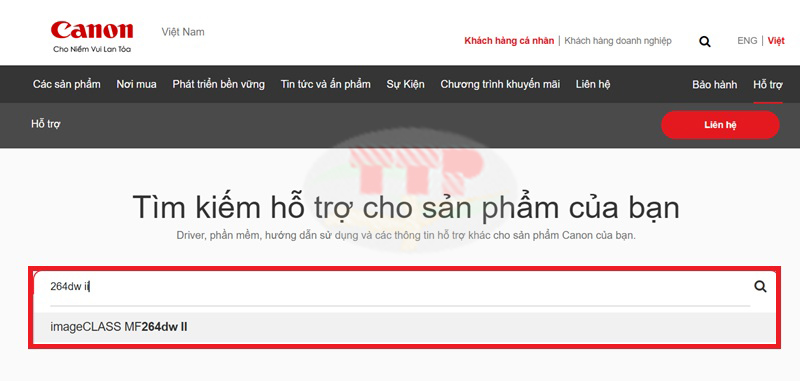Click the red Liên hệ button

tap(720, 125)
